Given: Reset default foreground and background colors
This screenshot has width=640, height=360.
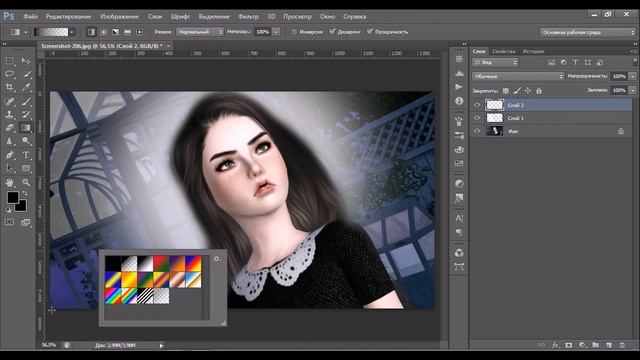Looking at the screenshot, I should (9, 210).
